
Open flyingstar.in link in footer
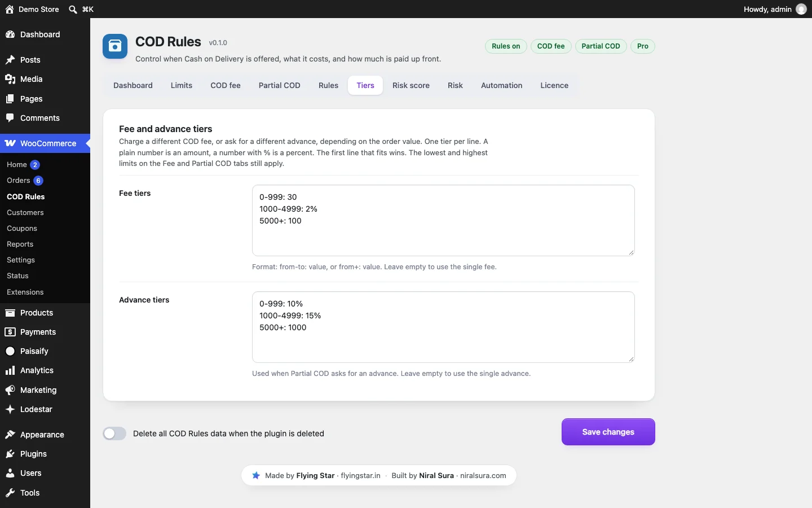coord(361,475)
